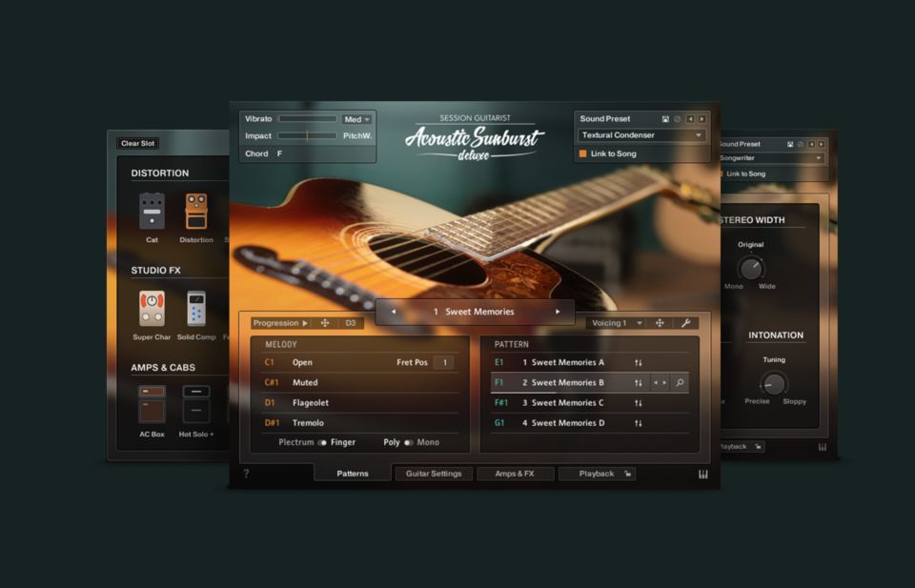The image size is (915, 588).
Task: Open the Voicing 1 dropdown
Action: [616, 323]
